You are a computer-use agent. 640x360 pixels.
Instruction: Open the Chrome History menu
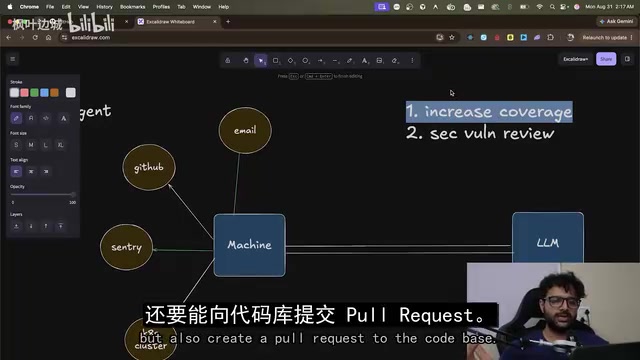pyautogui.click(x=104, y=7)
